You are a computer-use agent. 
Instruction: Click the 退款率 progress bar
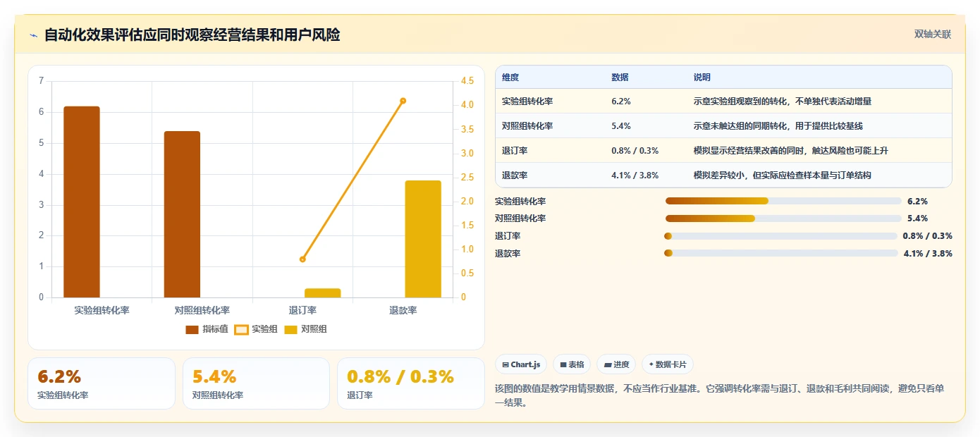coord(780,253)
